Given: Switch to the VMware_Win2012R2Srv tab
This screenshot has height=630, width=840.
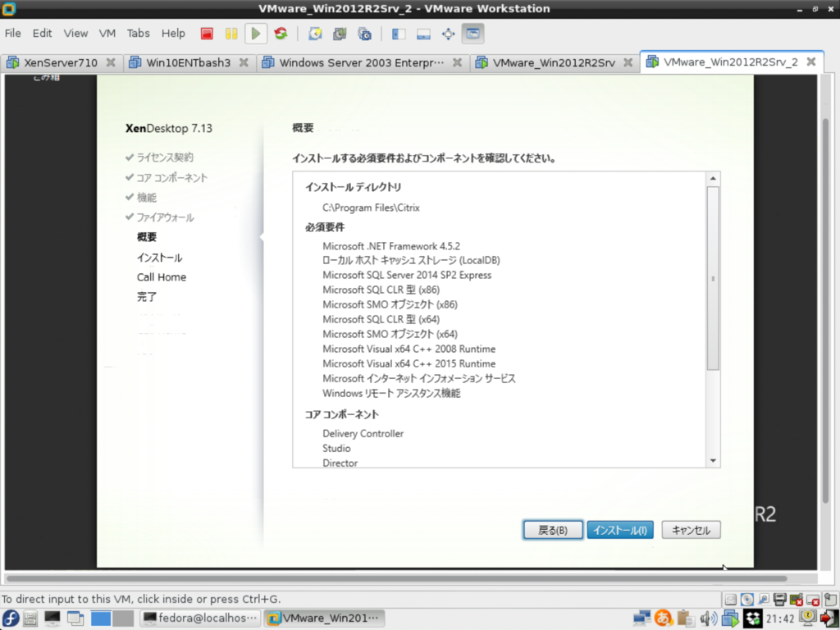Looking at the screenshot, I should (554, 62).
